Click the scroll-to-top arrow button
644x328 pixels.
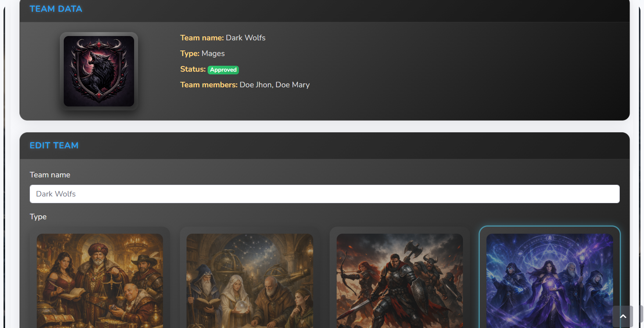click(x=623, y=316)
